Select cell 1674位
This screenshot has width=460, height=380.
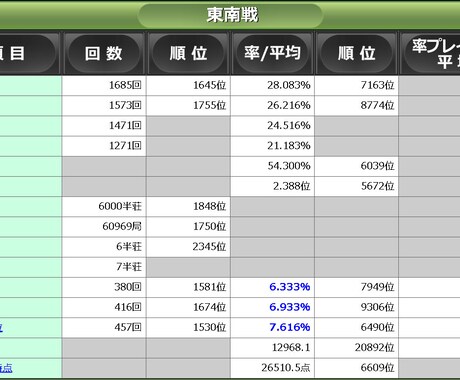coord(188,307)
